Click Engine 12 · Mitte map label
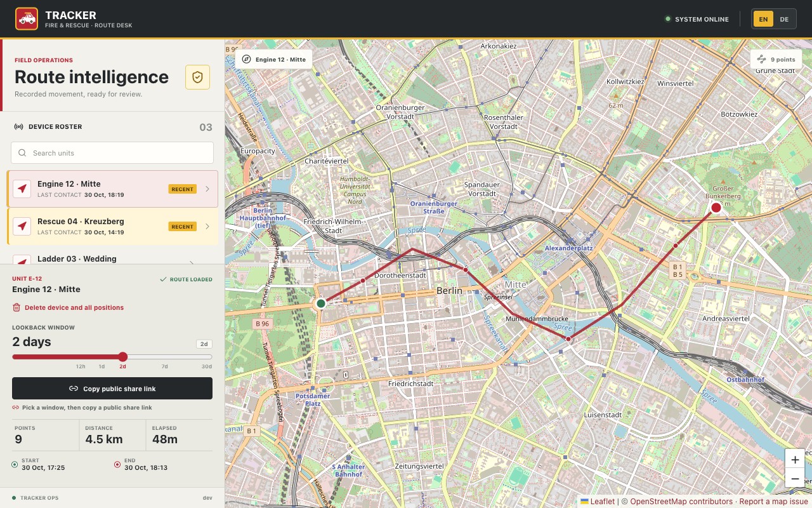Image resolution: width=812 pixels, height=508 pixels. click(273, 59)
